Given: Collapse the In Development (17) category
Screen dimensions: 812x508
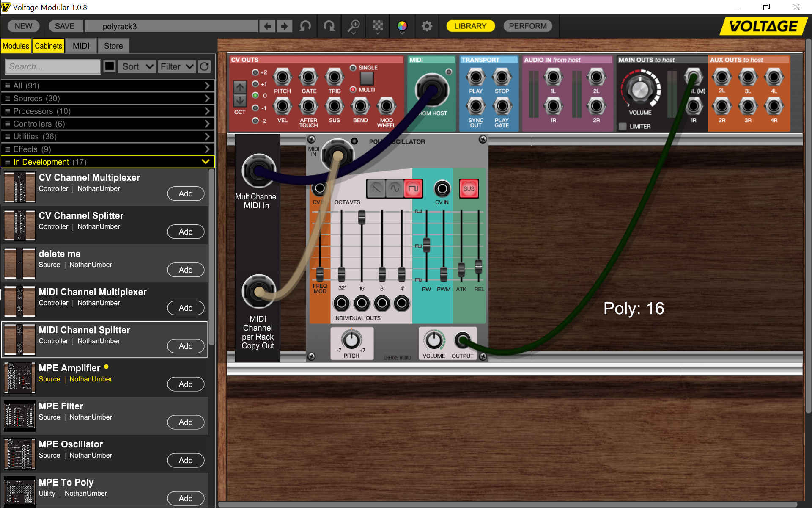Looking at the screenshot, I should coord(108,162).
